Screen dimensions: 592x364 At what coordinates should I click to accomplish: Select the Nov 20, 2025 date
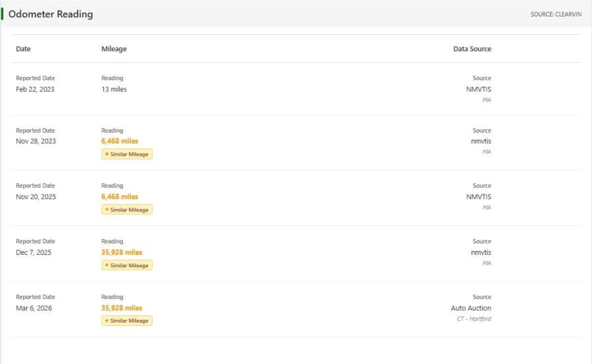pos(36,197)
